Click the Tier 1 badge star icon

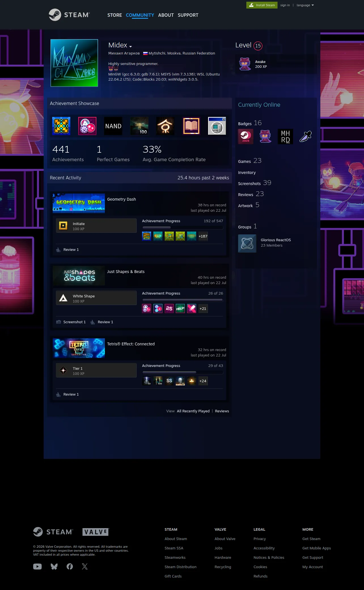pyautogui.click(x=63, y=370)
